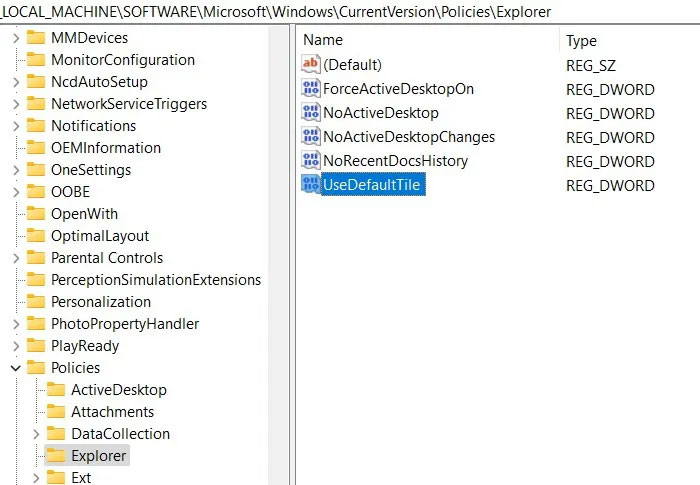Viewport: 700px width, 485px height.
Task: Select the ForceActiveDesktopOn DWORD icon
Action: click(310, 88)
